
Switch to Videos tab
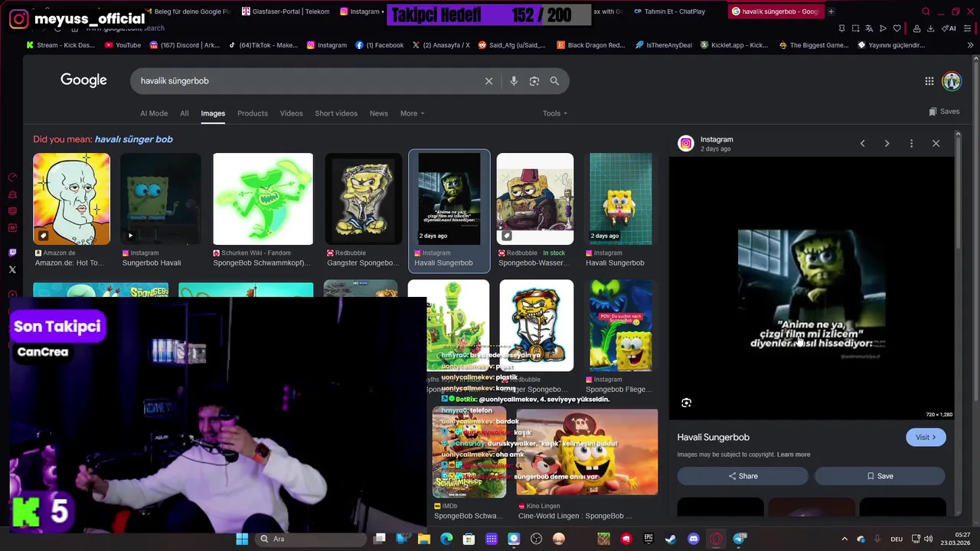(291, 113)
